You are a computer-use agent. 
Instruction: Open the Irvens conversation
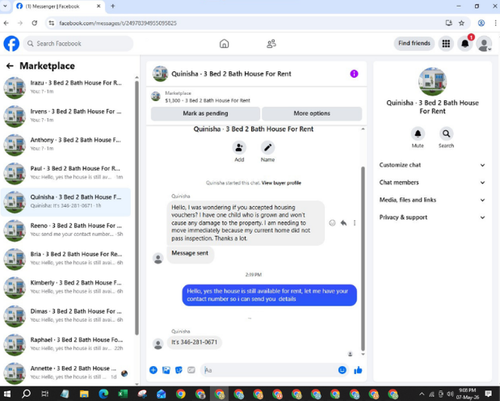click(x=66, y=116)
